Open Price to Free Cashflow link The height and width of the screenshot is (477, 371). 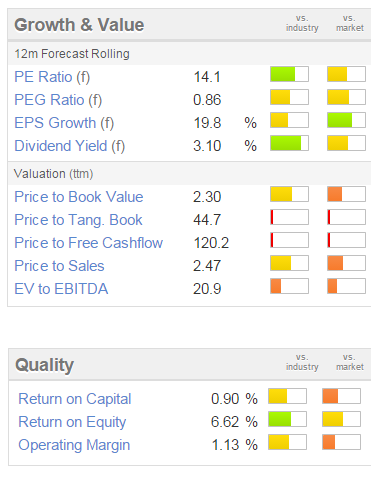88,243
